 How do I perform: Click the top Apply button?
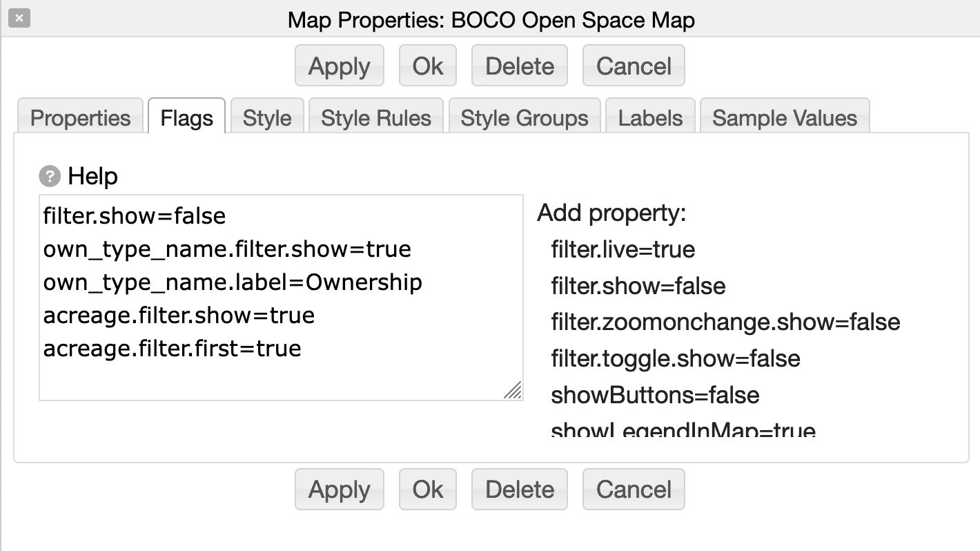pyautogui.click(x=339, y=66)
